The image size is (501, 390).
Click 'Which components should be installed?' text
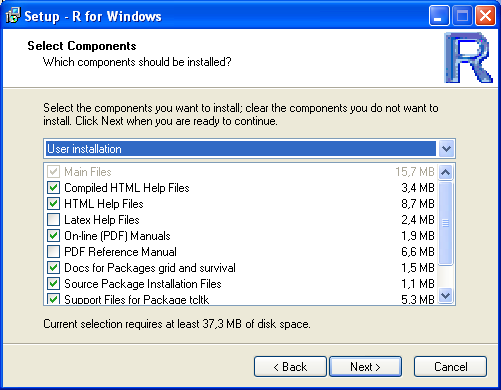tap(137, 62)
